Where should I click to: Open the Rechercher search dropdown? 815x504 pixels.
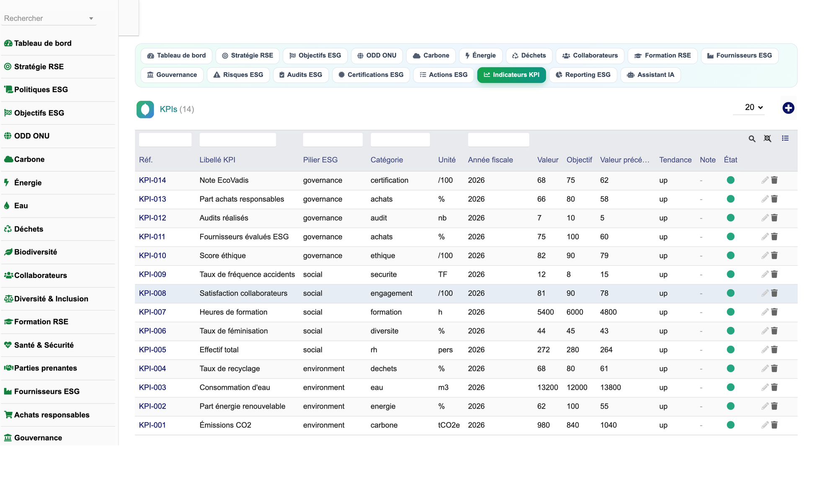click(49, 18)
